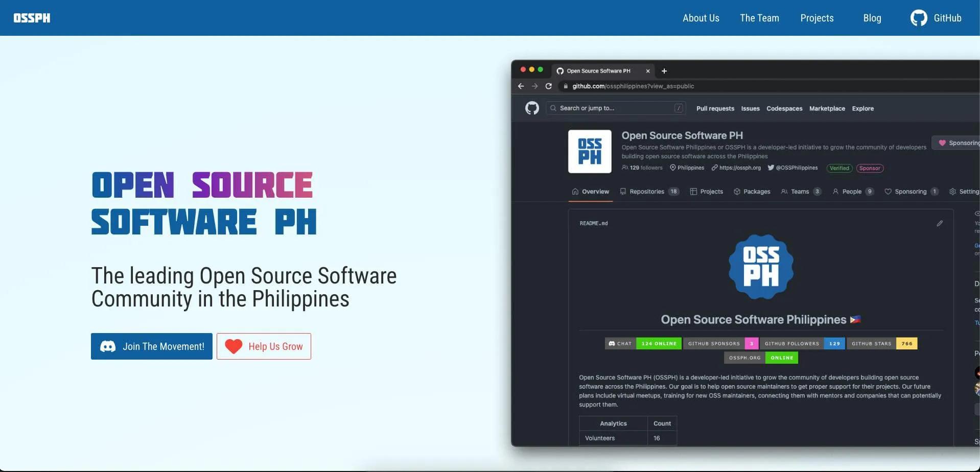Click the OSSPH logo in the header
The width and height of the screenshot is (980, 472).
[32, 18]
